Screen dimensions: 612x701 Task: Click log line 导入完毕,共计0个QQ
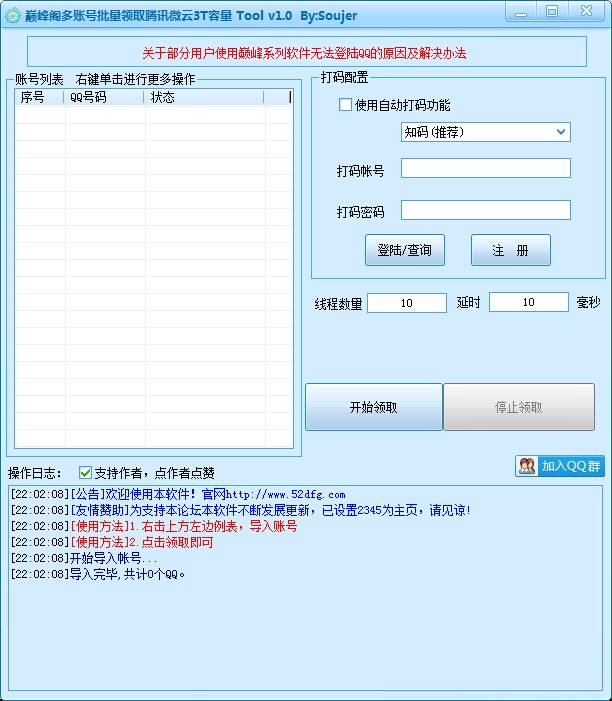pos(97,574)
